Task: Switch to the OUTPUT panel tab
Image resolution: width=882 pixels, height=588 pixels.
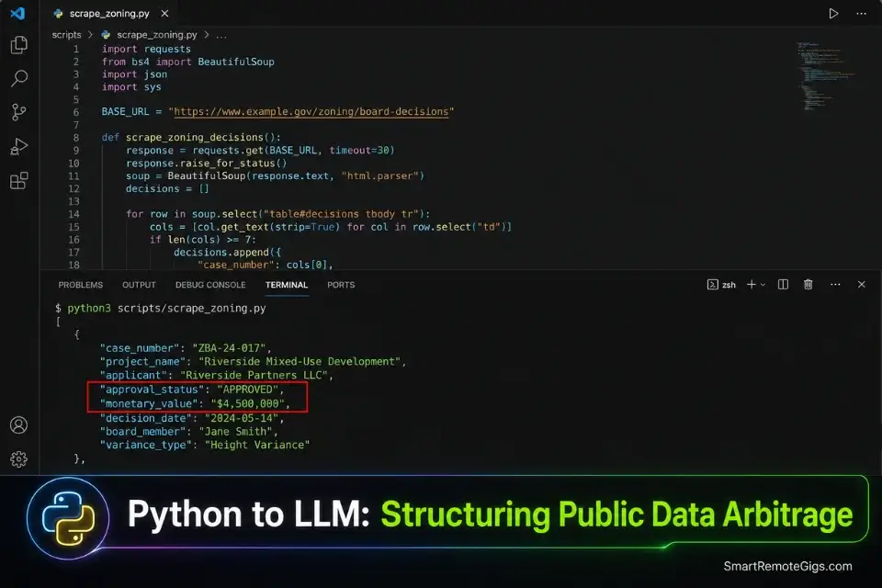Action: (139, 285)
